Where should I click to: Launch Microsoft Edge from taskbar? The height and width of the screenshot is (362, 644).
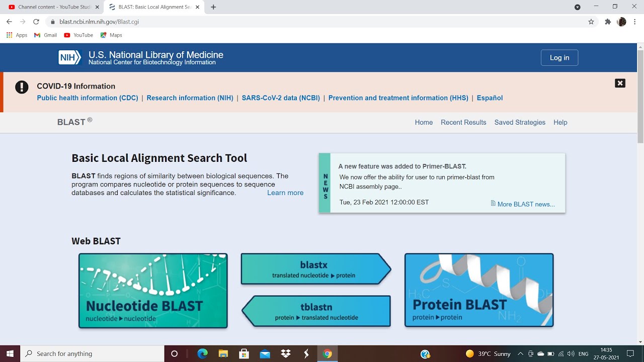[x=202, y=353]
